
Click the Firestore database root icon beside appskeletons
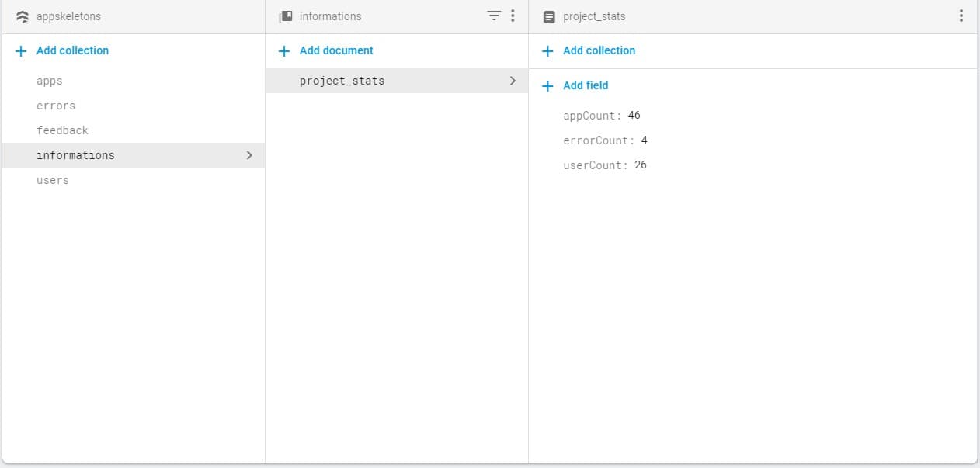tap(21, 16)
